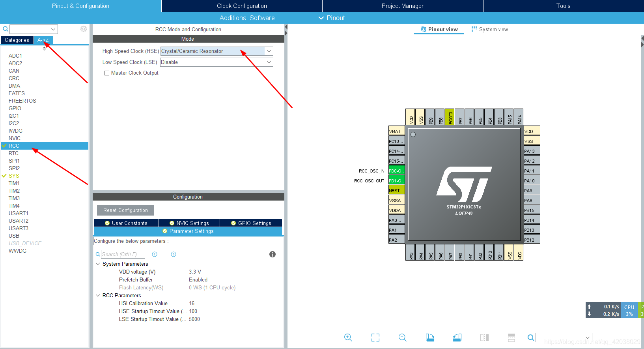Click the pin search magnifier icon

tap(531, 338)
